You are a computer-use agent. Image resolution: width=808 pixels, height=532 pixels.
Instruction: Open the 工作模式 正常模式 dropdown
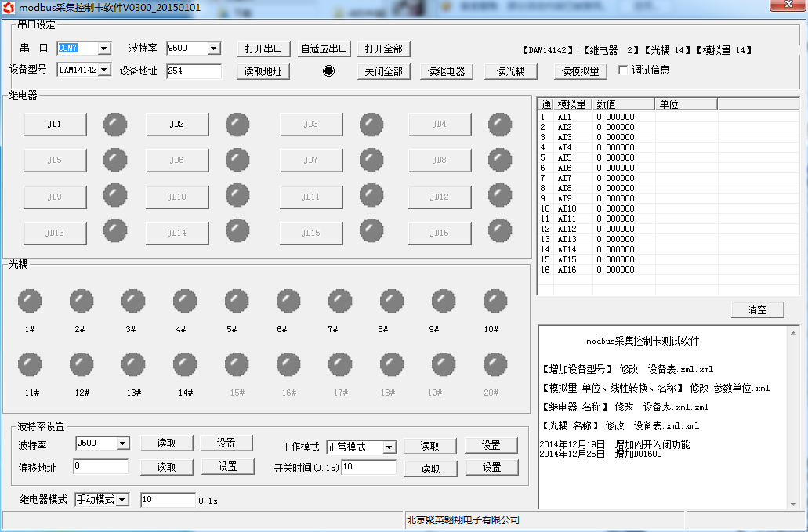click(389, 447)
